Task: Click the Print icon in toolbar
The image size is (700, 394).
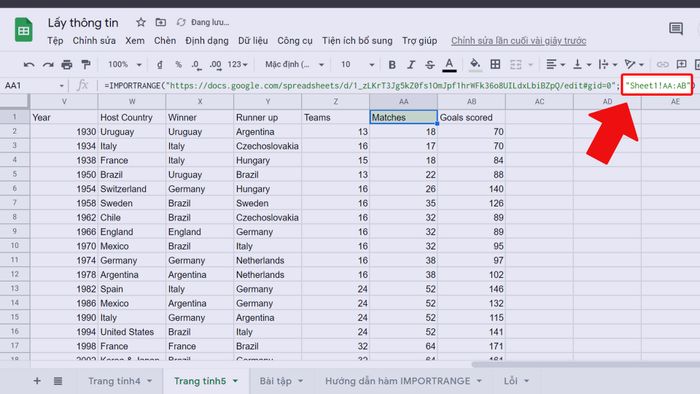Action: coord(67,65)
